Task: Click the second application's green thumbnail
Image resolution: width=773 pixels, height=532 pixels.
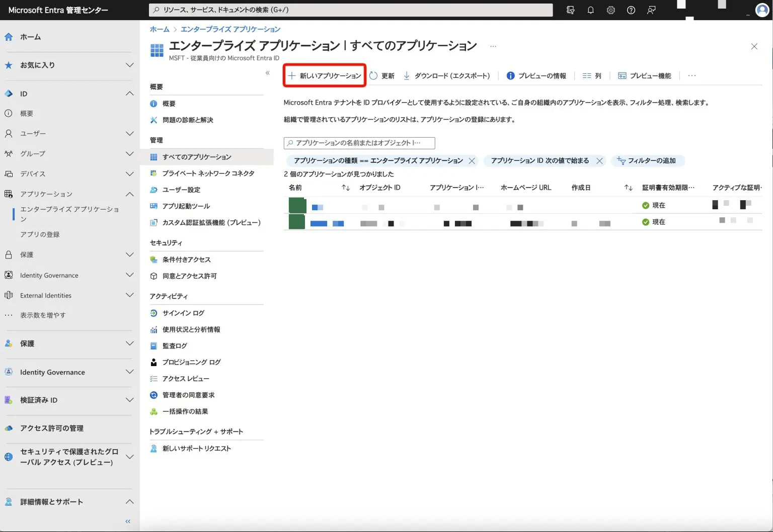Action: coord(297,222)
